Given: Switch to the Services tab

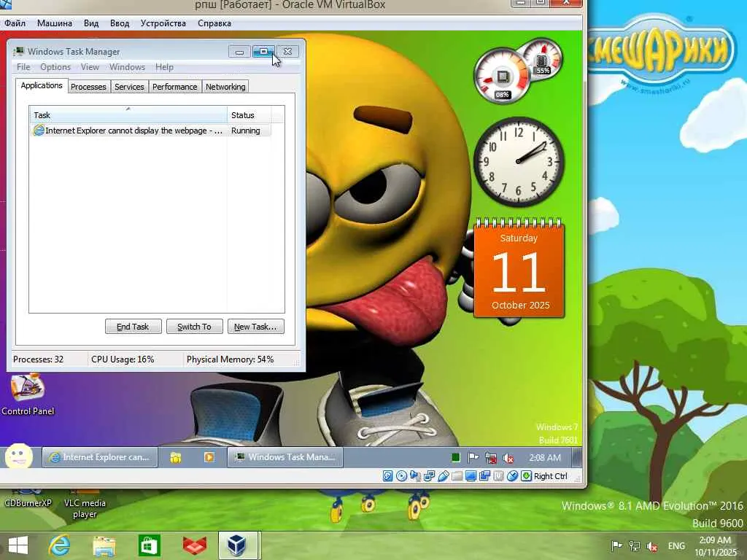Looking at the screenshot, I should point(129,87).
